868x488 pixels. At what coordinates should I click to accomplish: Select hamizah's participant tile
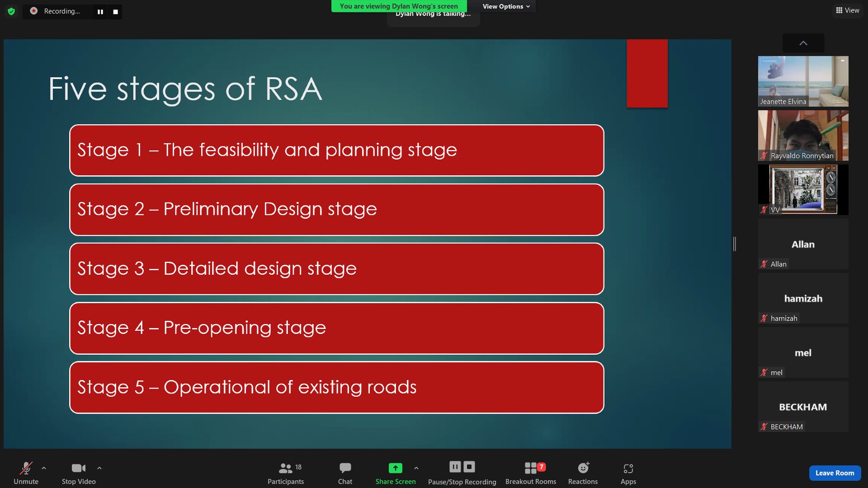(x=803, y=298)
